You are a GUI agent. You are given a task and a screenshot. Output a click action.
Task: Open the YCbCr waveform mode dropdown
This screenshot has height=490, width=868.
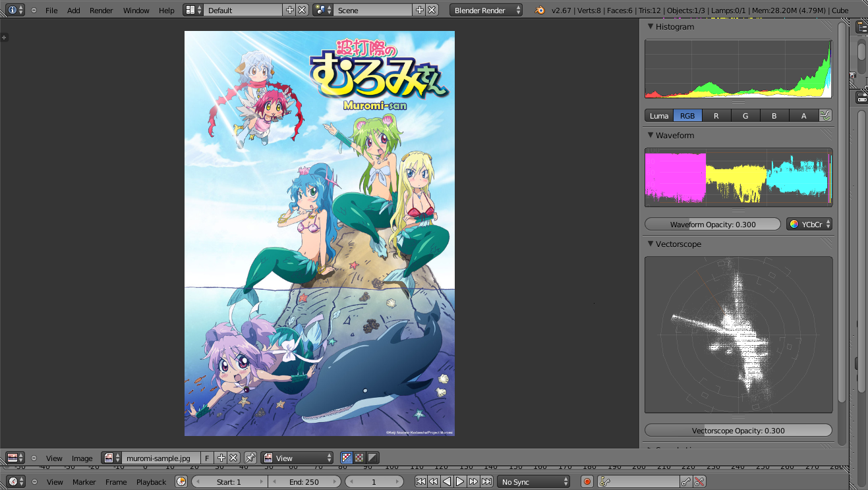point(809,224)
